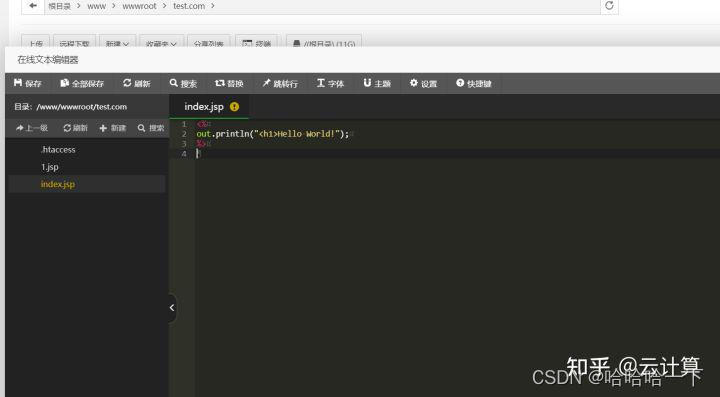
Task: Open .htaccess in the file list
Action: pos(58,150)
